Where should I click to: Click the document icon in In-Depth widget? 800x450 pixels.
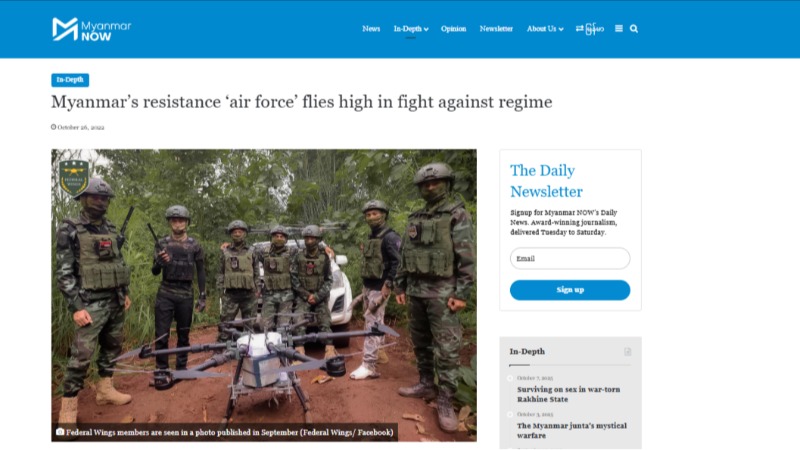pos(628,352)
